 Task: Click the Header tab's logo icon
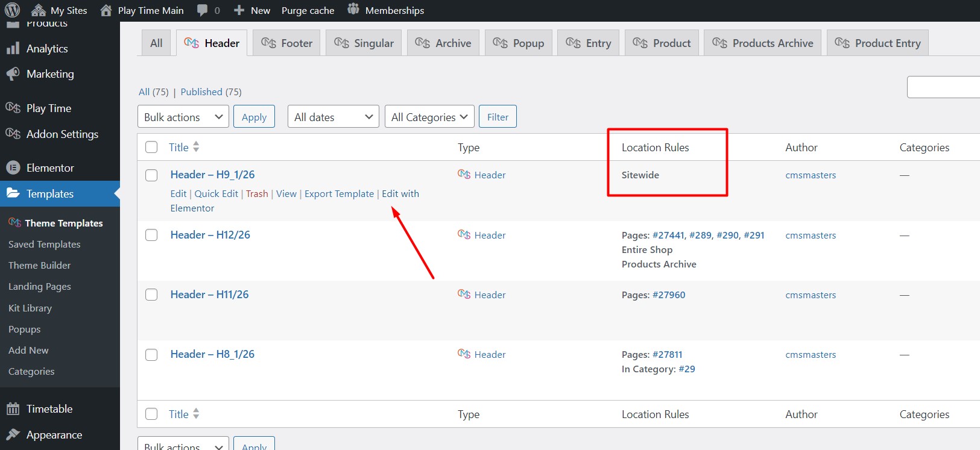point(192,43)
